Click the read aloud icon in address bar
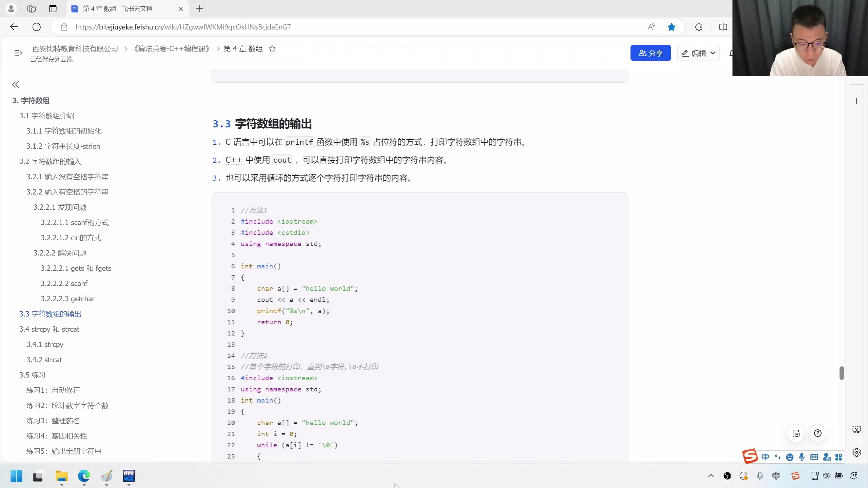This screenshot has width=868, height=488. coord(651,27)
